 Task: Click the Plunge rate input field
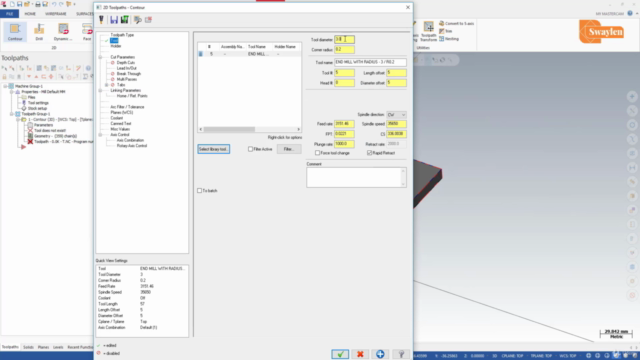point(344,144)
